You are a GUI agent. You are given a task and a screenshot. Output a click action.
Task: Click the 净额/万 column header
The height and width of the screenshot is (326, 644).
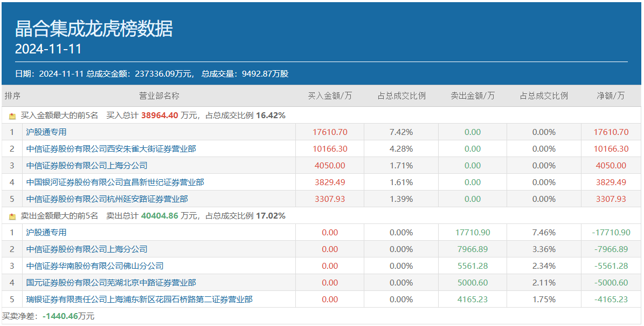coord(611,96)
